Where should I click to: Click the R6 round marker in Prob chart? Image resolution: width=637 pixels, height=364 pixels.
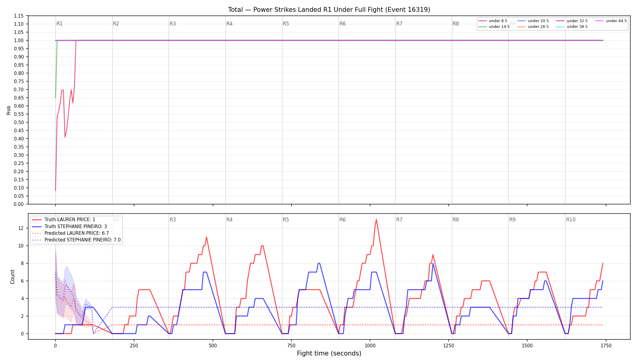[x=342, y=24]
